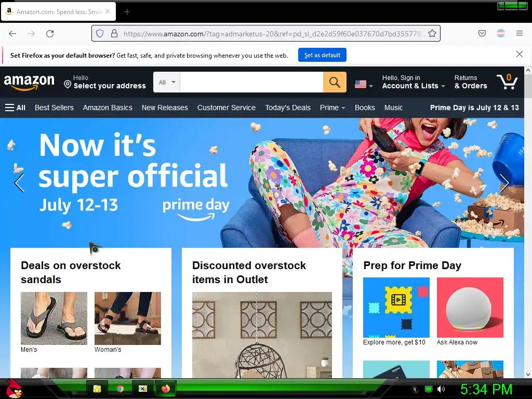
Task: Click the page scrollbar down arrow
Action: pos(528,375)
